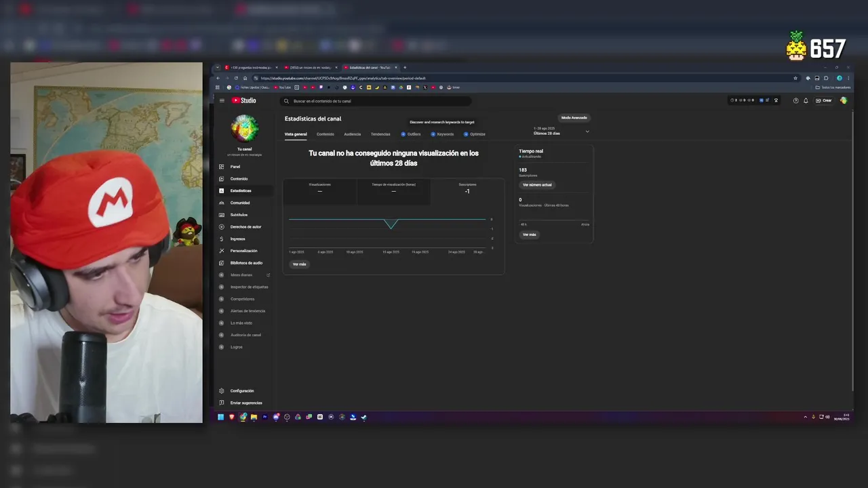
Task: Go to the browser home page
Action: pos(245,78)
